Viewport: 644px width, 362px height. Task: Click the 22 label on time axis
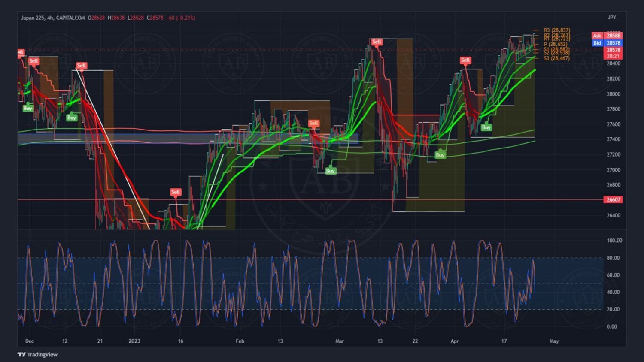(415, 341)
